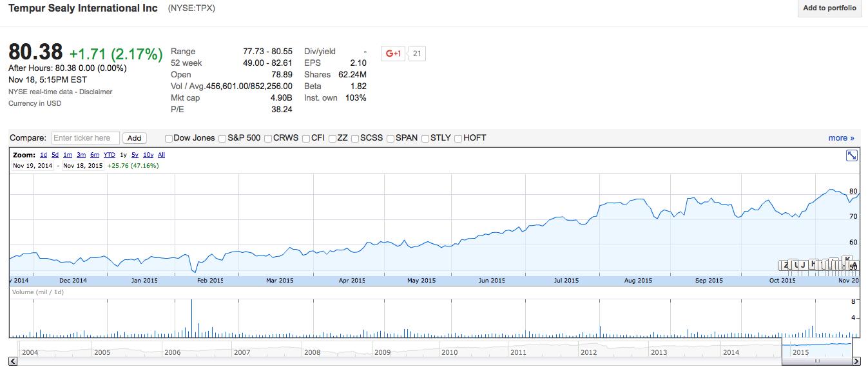Select the 1d zoom range
The width and height of the screenshot is (868, 369).
[43, 155]
